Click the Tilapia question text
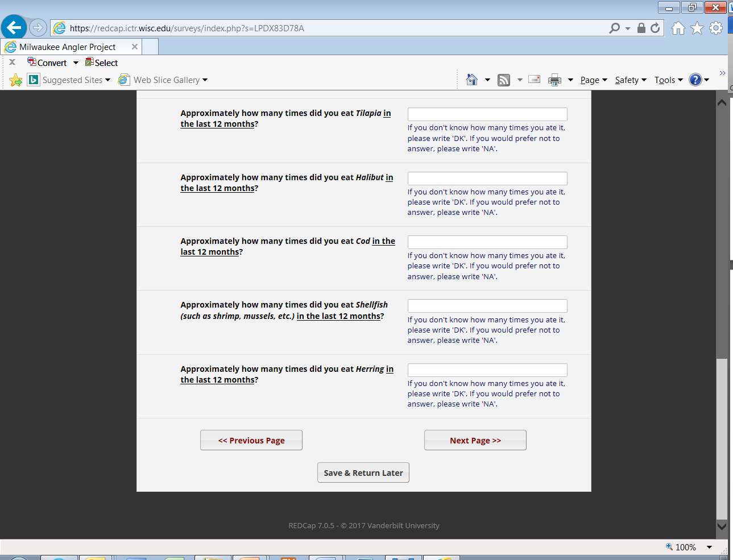Viewport: 733px width, 560px height. click(286, 118)
